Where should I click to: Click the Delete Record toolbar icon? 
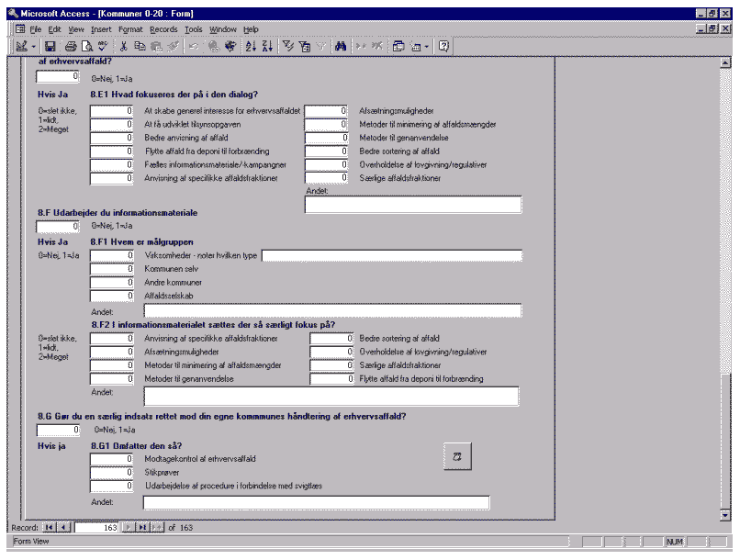click(377, 46)
